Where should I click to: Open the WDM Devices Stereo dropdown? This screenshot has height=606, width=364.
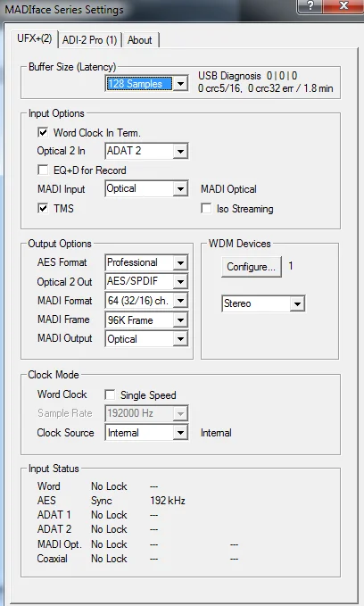[x=263, y=303]
